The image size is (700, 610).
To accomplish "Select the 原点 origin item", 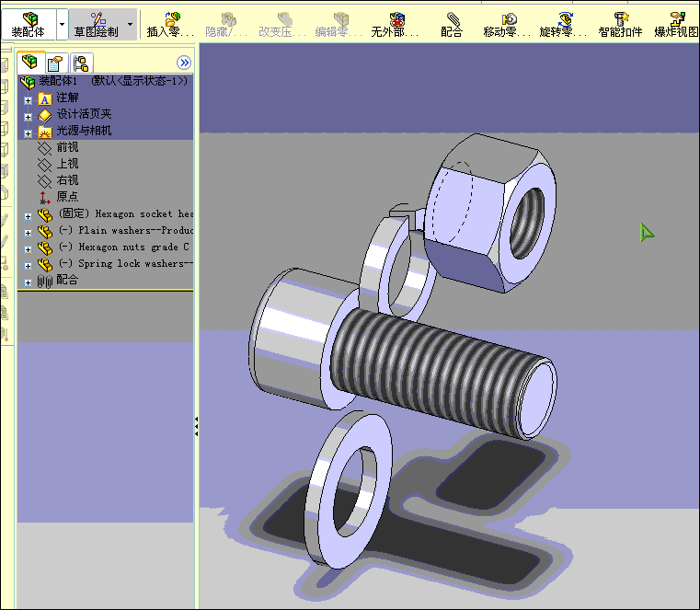I will (x=67, y=197).
